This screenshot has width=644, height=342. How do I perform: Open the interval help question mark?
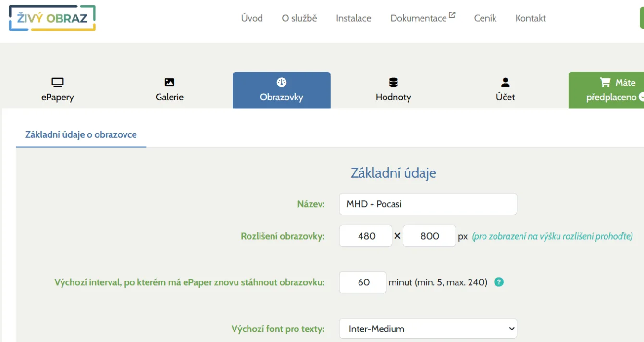click(499, 282)
